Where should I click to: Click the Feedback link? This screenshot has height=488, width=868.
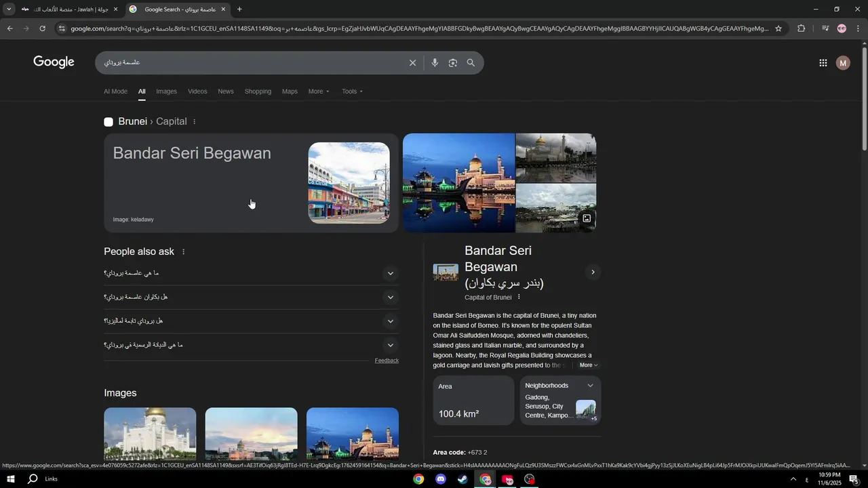(387, 361)
